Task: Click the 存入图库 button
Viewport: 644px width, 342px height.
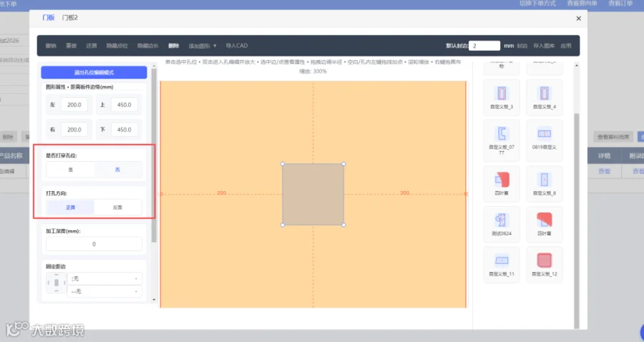Action: pos(544,46)
